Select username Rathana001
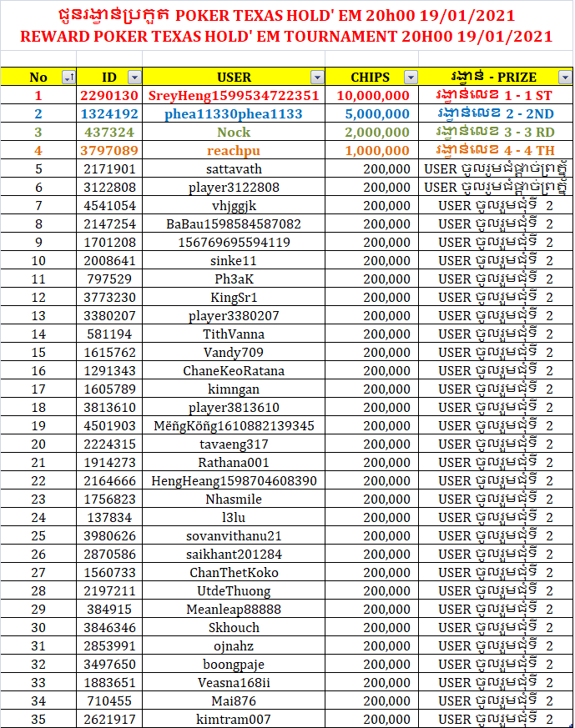This screenshot has width=575, height=728. pos(234,463)
